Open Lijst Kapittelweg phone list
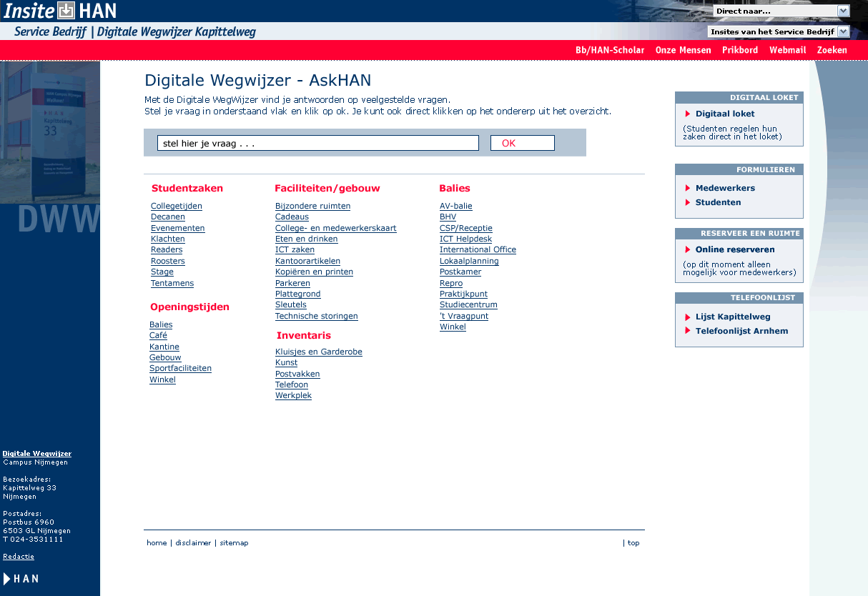This screenshot has width=868, height=596. click(733, 317)
